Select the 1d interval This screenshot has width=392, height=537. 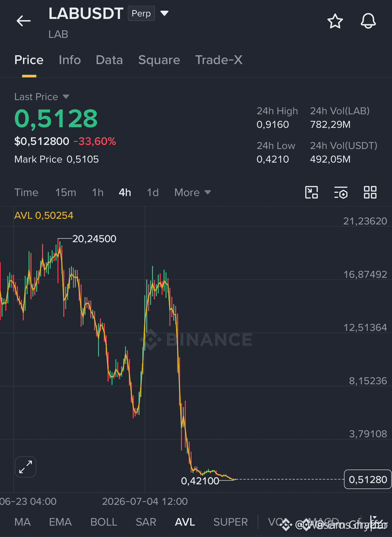[153, 192]
